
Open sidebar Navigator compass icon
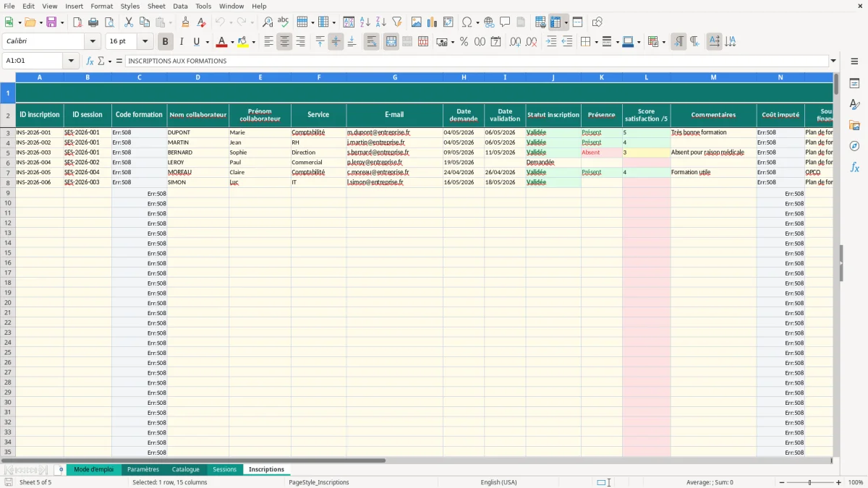854,146
